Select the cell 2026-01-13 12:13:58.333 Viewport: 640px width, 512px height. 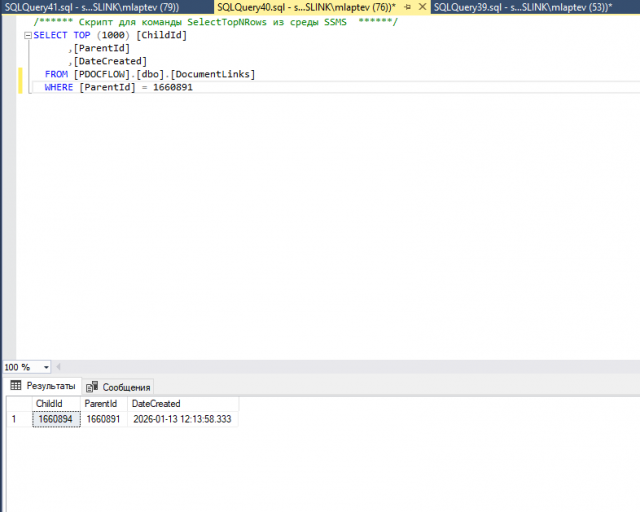[x=183, y=419]
